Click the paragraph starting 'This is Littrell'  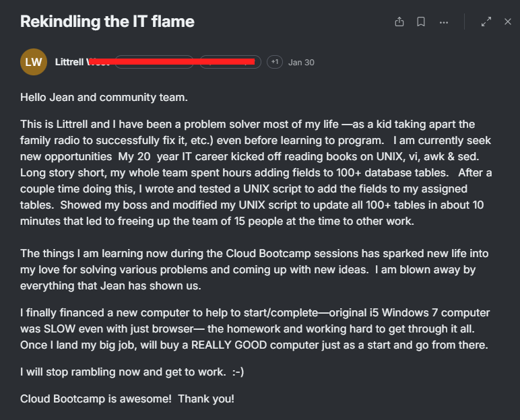coord(256,173)
